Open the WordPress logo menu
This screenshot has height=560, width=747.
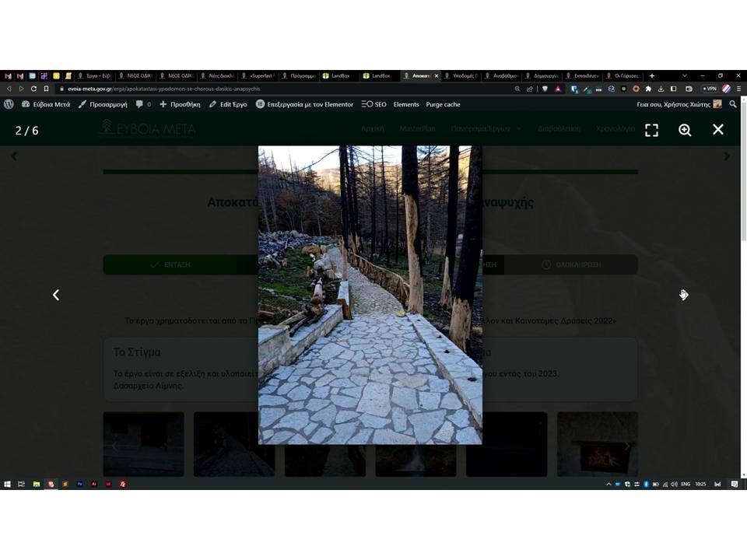click(x=9, y=104)
